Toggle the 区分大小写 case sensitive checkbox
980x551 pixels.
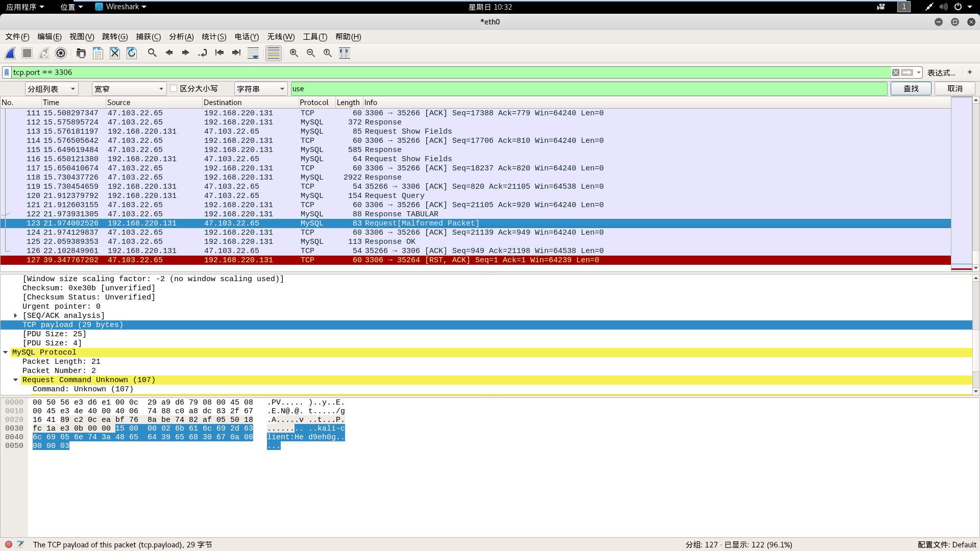click(174, 88)
